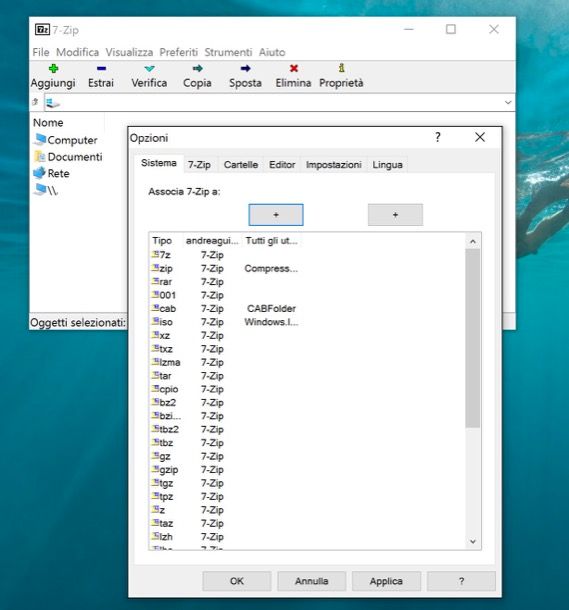Switch to the Editor tab
Viewport: 569px width, 610px height.
[x=282, y=165]
